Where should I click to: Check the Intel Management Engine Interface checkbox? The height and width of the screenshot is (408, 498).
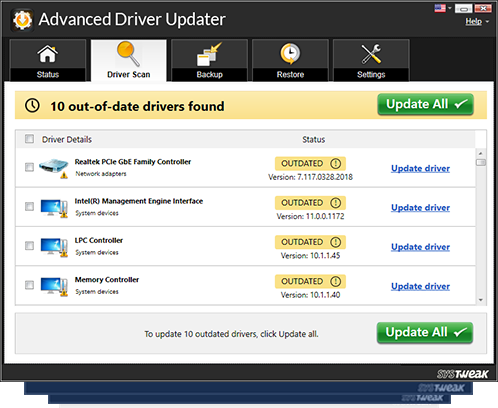[29, 206]
